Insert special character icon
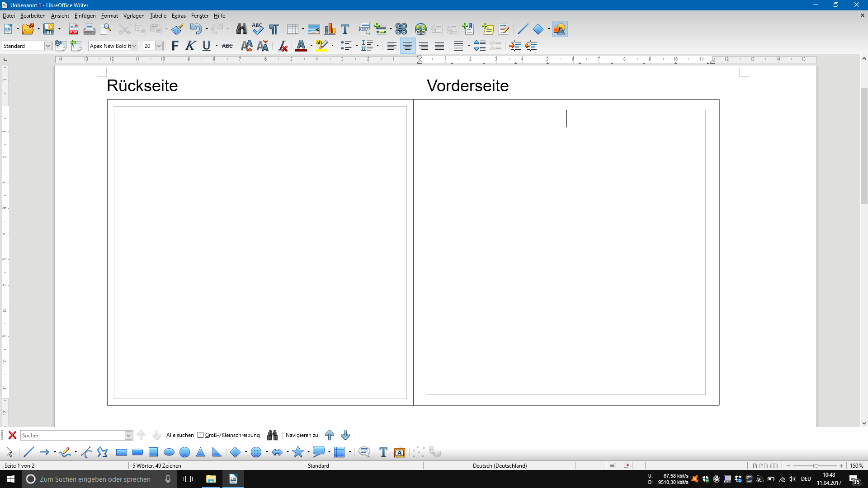This screenshot has height=488, width=868. 401,29
